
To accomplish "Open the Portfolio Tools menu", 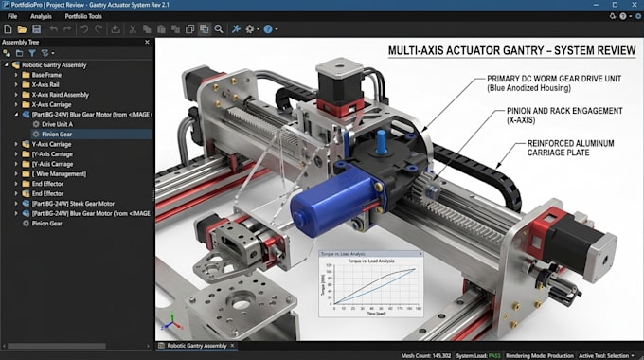I will [x=83, y=16].
